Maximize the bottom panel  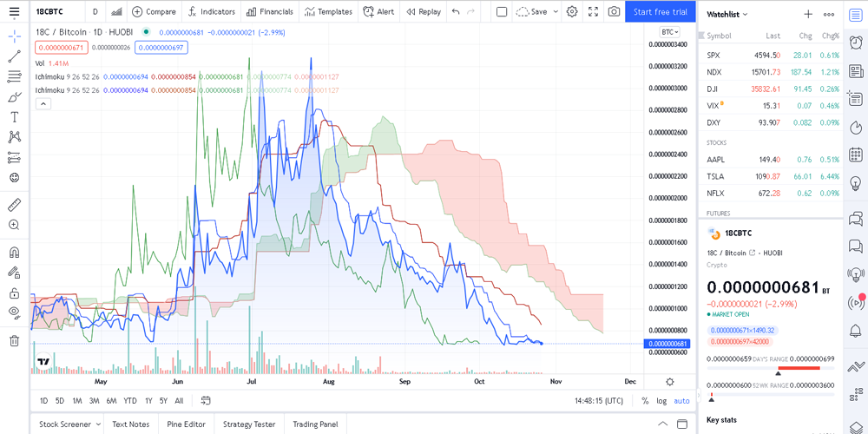click(x=682, y=424)
